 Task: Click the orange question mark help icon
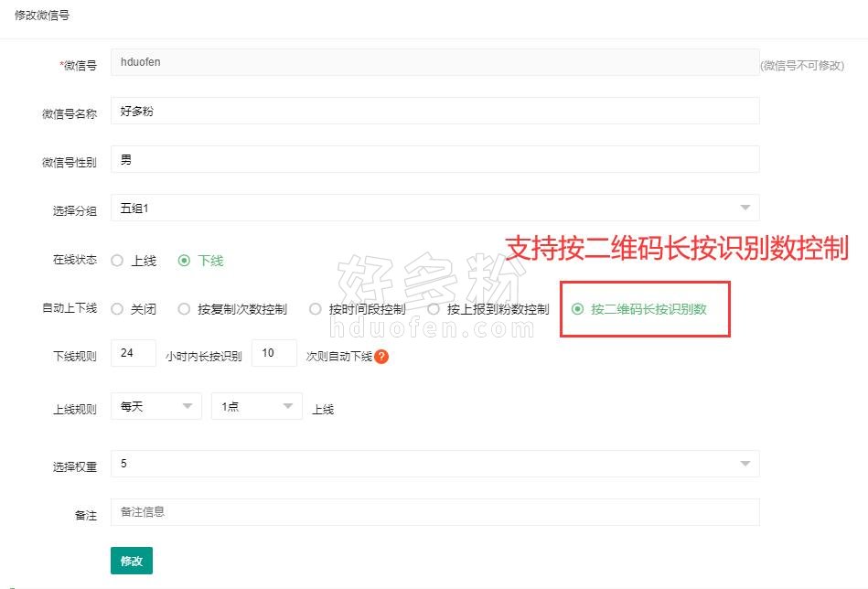point(381,356)
